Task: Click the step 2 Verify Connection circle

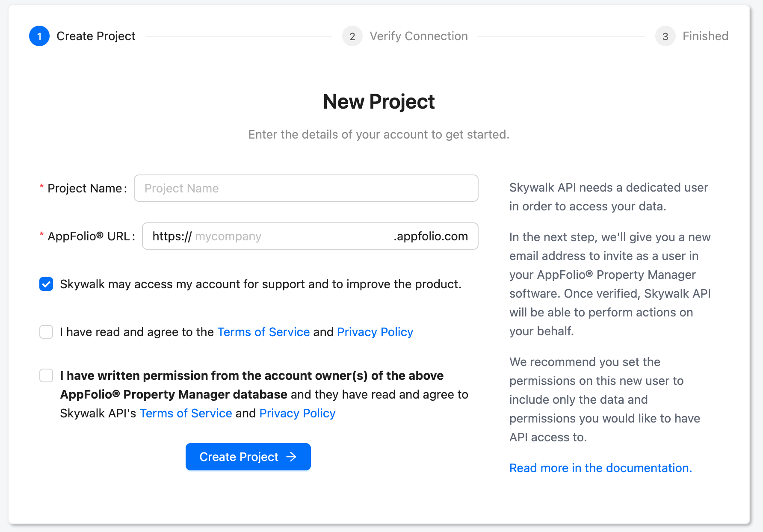Action: pyautogui.click(x=352, y=36)
